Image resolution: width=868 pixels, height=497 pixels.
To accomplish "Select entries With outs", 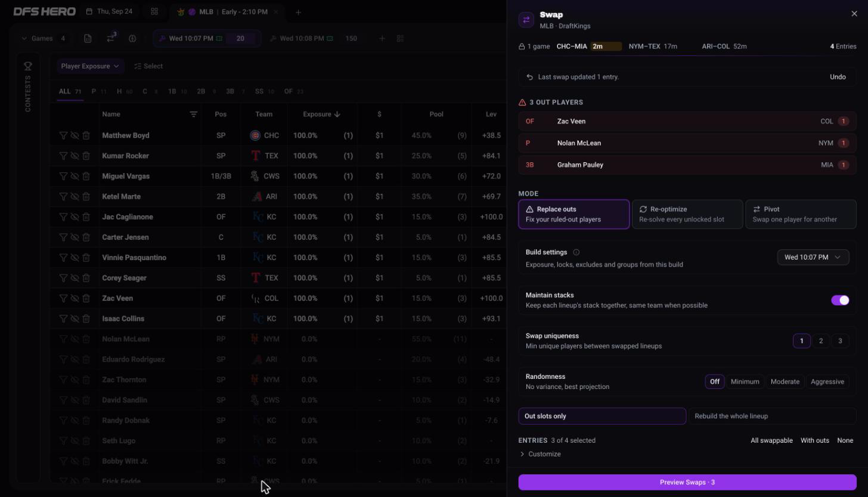I will [x=814, y=440].
